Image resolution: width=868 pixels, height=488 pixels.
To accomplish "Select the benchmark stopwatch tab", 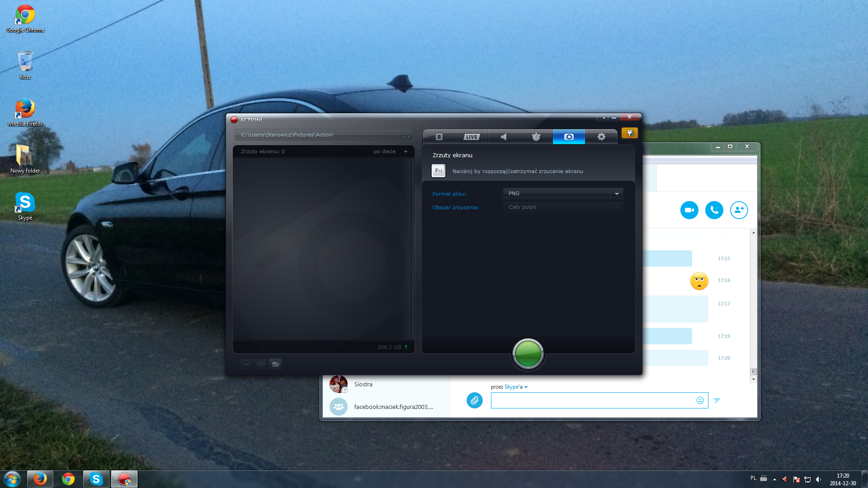I will 536,137.
